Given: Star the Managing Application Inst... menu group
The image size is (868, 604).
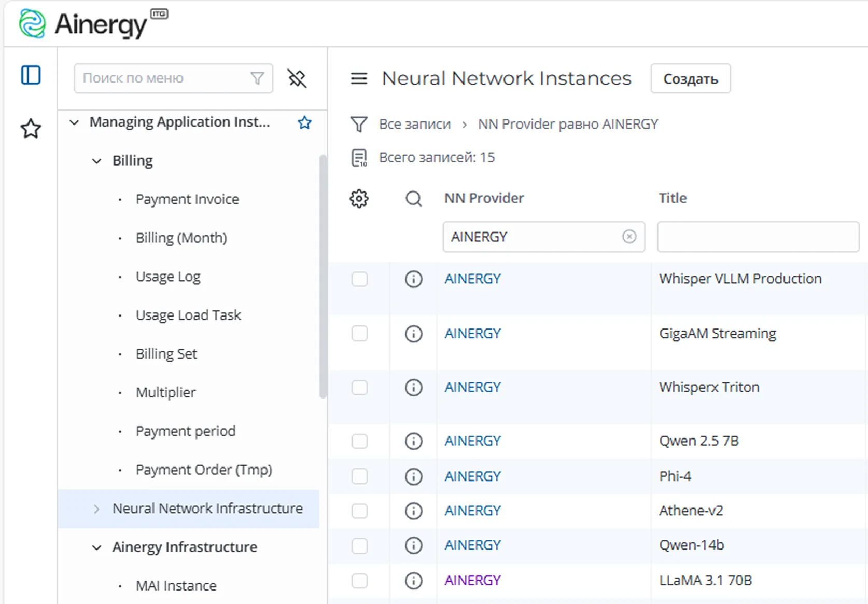Looking at the screenshot, I should (304, 122).
